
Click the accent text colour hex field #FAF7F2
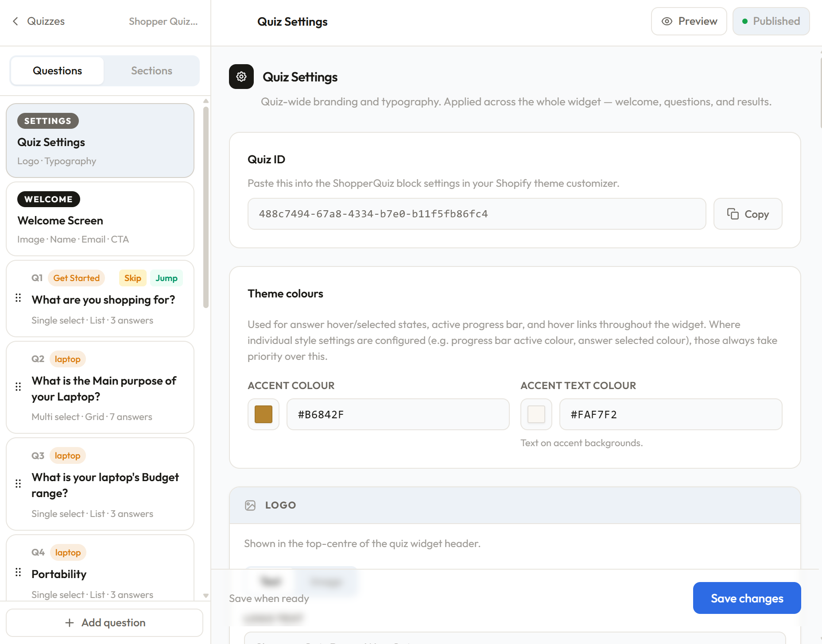tap(671, 414)
